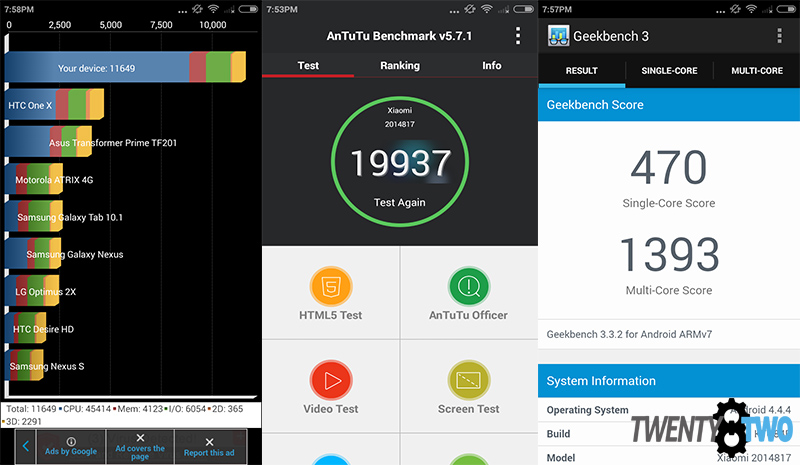Viewport: 800px width, 465px height.
Task: Open Geekbench 3 overflow menu
Action: pyautogui.click(x=779, y=36)
